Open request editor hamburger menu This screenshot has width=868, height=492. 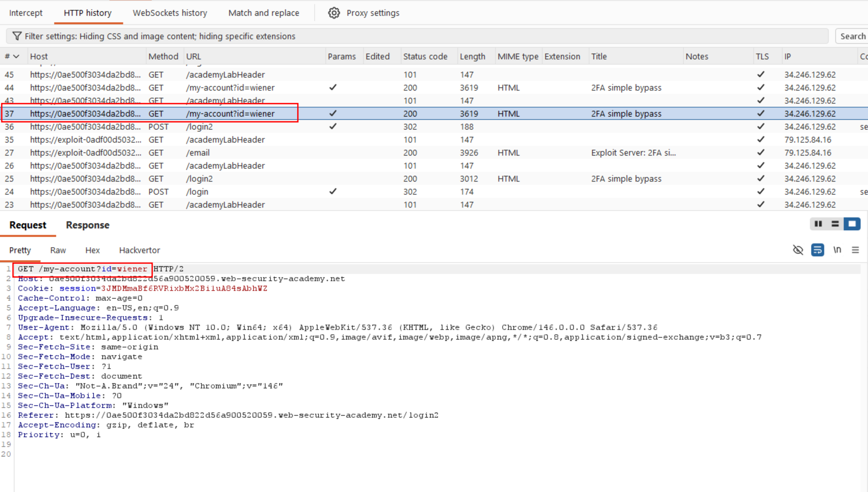(x=855, y=250)
